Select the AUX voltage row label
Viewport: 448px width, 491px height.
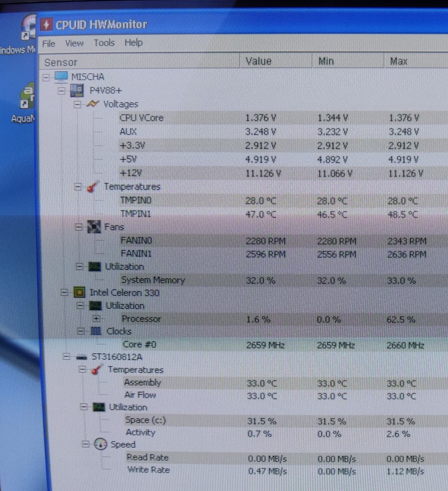128,132
